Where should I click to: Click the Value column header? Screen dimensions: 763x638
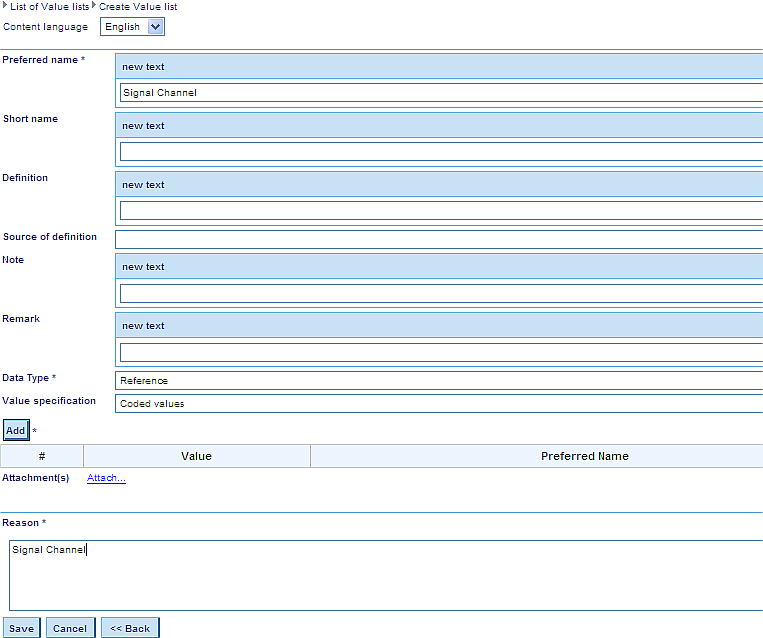196,456
